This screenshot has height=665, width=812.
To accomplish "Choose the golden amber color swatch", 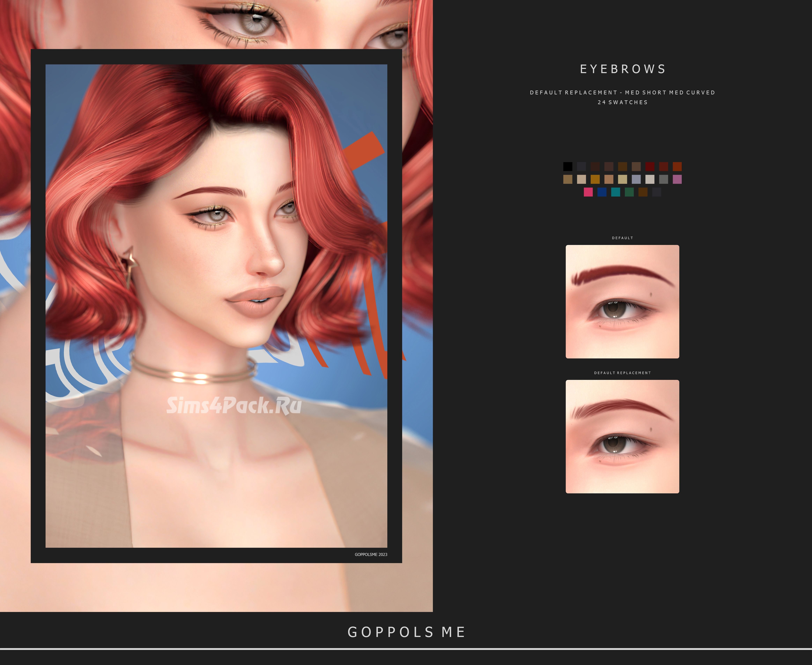I will point(595,179).
